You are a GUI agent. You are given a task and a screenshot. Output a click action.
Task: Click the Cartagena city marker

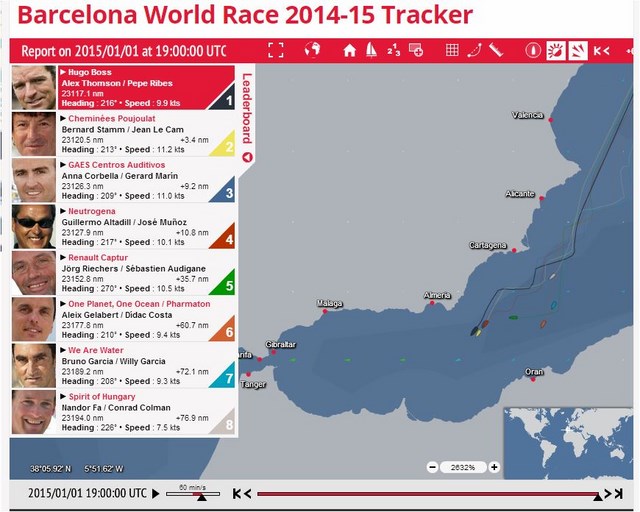[x=514, y=250]
